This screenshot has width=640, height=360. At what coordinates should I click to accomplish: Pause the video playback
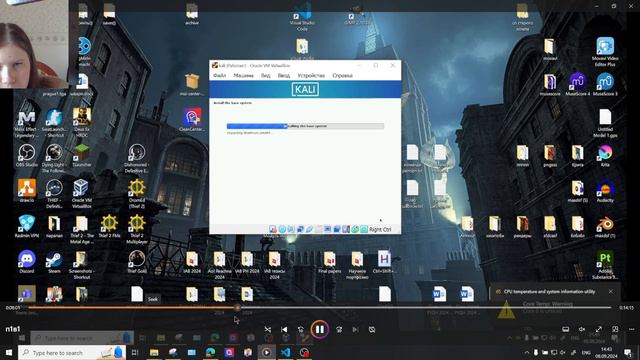(320, 329)
